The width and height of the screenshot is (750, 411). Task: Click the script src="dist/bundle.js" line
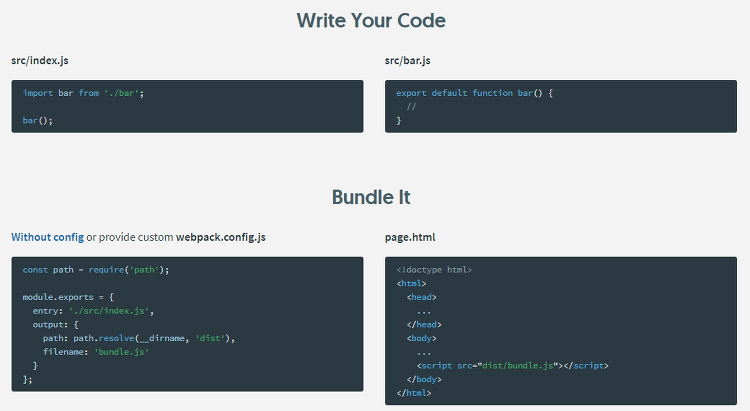tap(513, 366)
